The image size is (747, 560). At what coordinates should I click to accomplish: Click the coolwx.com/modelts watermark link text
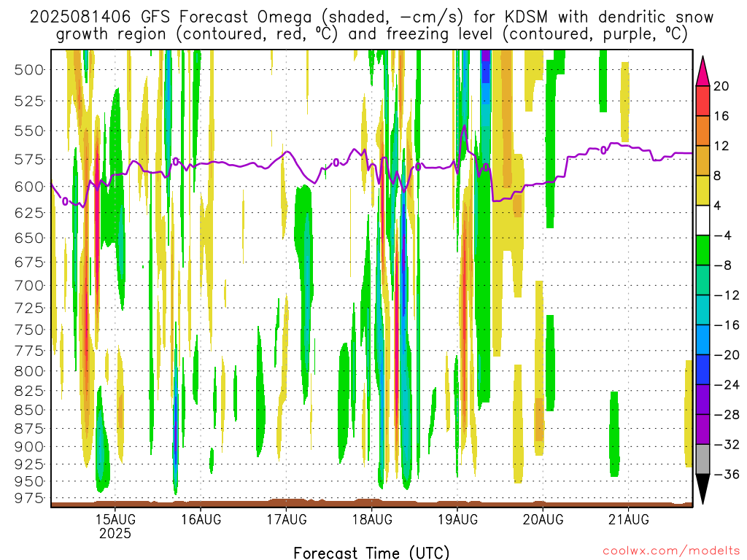pyautogui.click(x=671, y=551)
